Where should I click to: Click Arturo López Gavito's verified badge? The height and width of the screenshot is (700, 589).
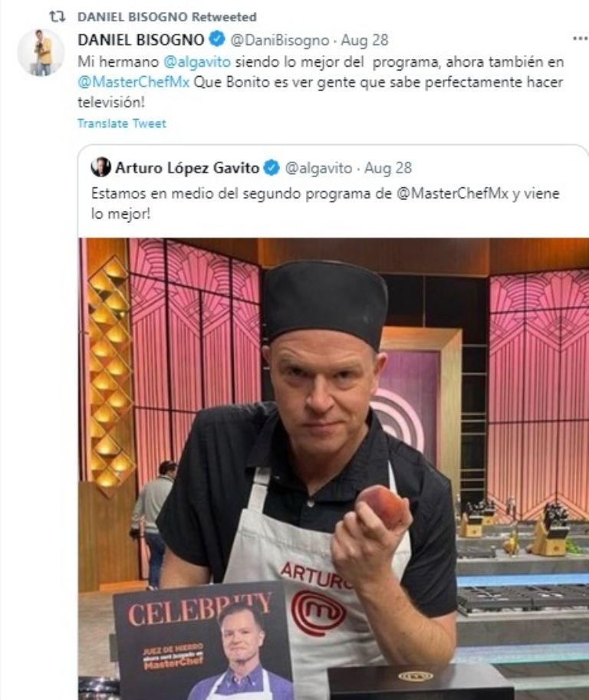(271, 168)
